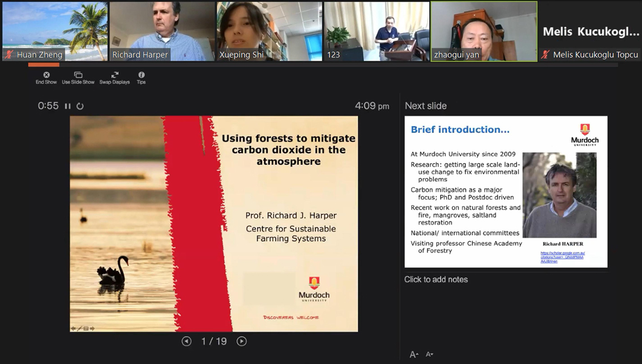
Task: Reset the elapsed timer
Action: (x=80, y=106)
